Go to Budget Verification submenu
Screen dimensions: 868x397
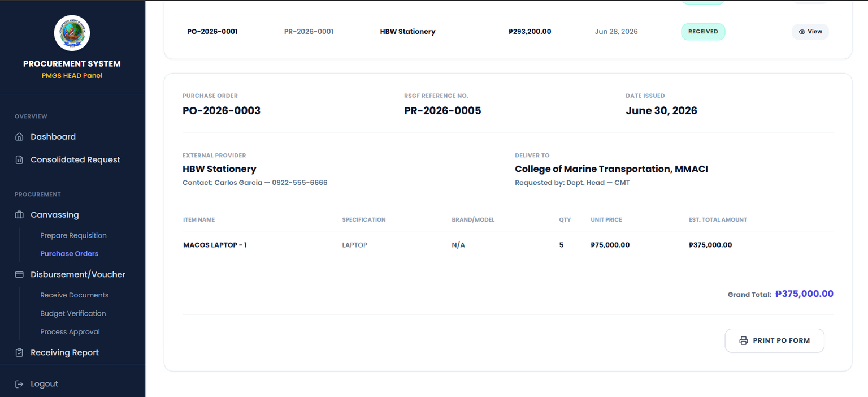(73, 313)
